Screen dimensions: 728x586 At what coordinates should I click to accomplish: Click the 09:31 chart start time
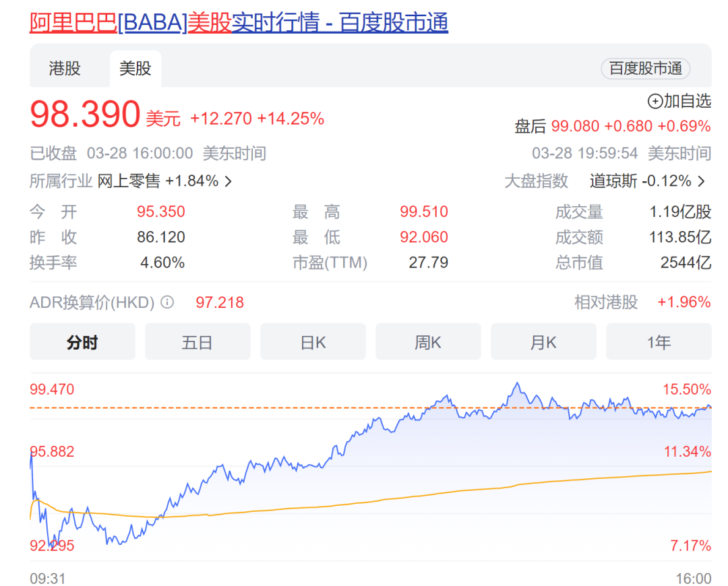pos(47,579)
